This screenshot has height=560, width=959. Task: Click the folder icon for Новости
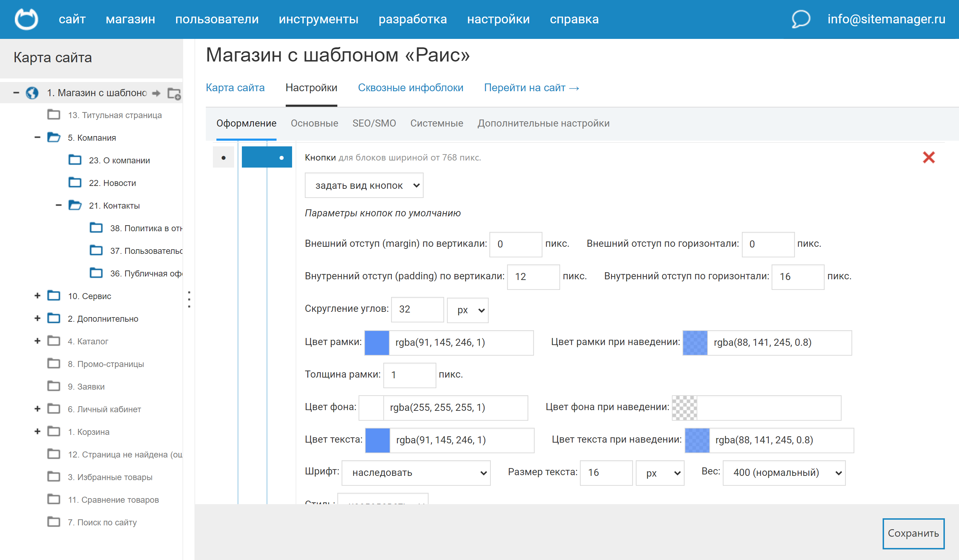click(75, 183)
